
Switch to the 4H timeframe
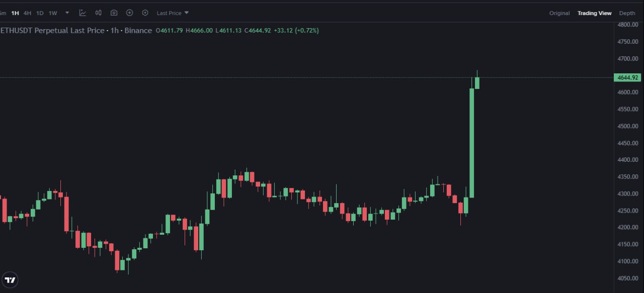pos(28,13)
